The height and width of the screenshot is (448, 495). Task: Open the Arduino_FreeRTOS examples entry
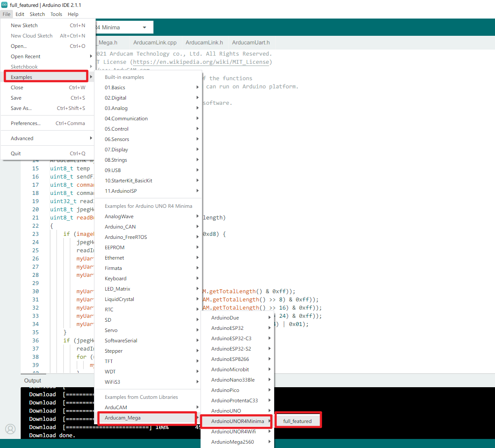[148, 237]
